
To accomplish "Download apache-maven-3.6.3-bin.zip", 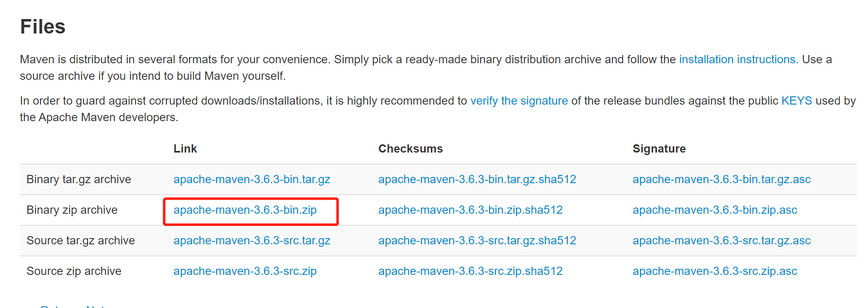I will pos(245,210).
